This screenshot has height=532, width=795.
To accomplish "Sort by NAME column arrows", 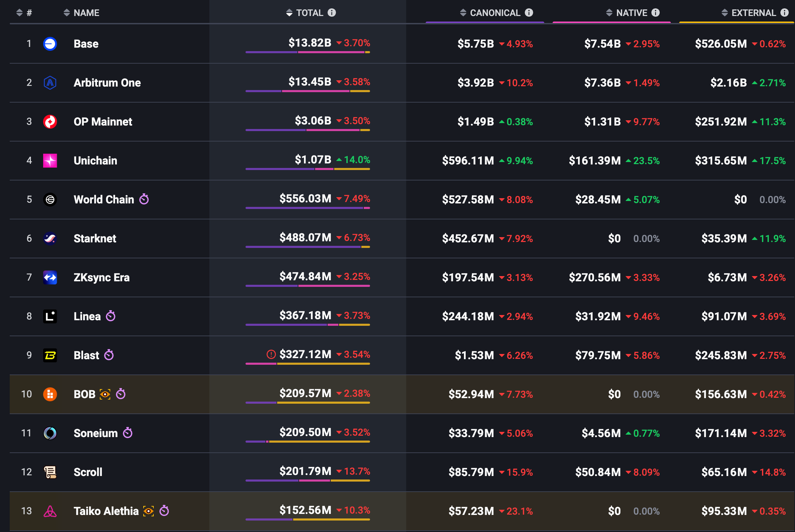I will point(67,13).
